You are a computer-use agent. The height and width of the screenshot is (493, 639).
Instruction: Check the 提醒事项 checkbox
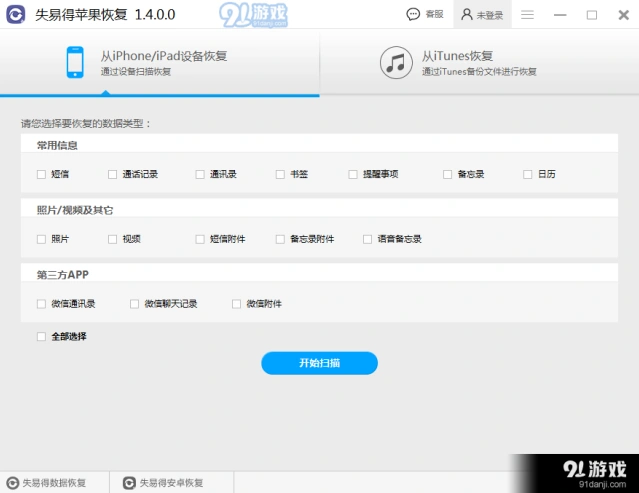coord(353,174)
